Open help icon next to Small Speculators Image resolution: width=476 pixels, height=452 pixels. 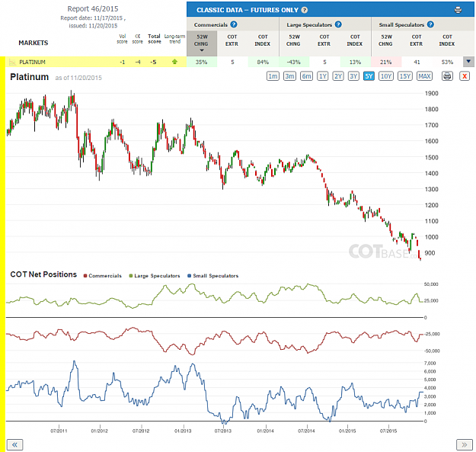click(x=430, y=24)
